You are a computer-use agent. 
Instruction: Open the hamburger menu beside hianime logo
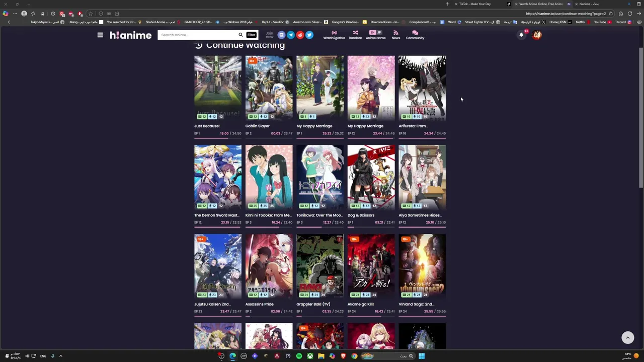point(100,35)
